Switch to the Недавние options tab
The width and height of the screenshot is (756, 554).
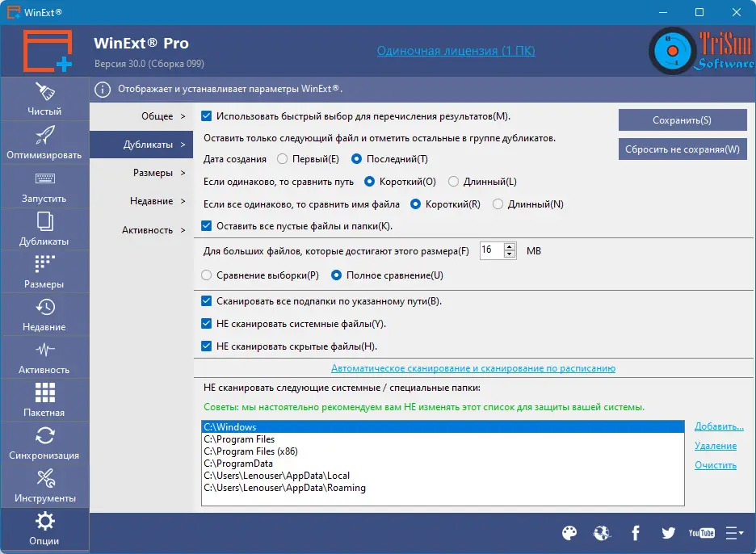point(141,201)
